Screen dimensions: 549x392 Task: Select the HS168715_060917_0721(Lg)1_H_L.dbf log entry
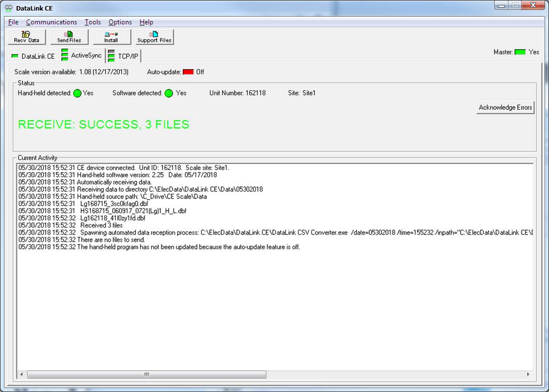pos(102,211)
